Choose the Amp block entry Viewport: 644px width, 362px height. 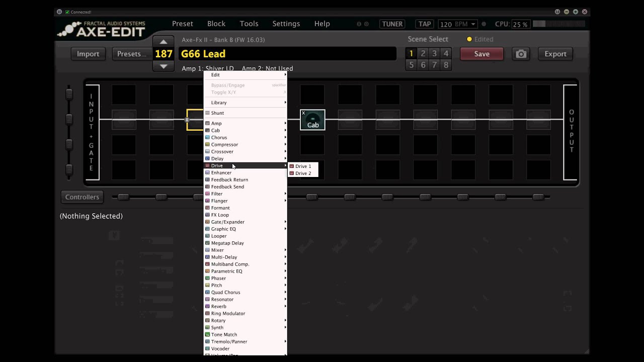tap(245, 123)
